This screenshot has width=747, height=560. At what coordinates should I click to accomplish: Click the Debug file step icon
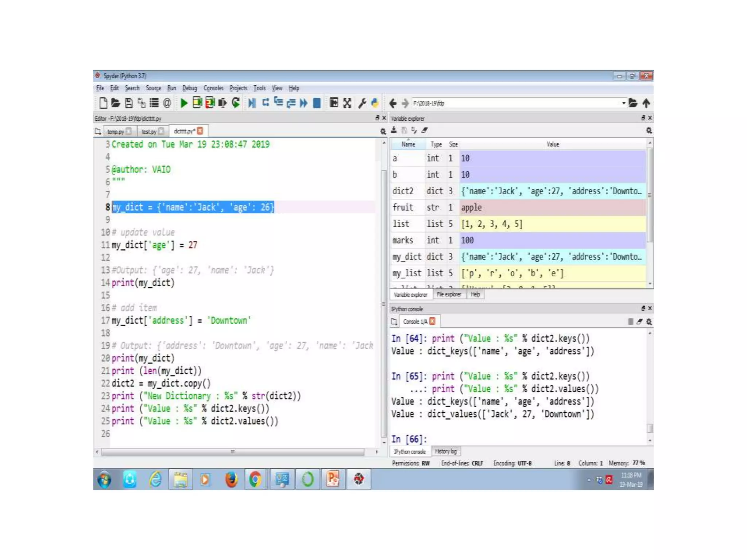(x=252, y=103)
